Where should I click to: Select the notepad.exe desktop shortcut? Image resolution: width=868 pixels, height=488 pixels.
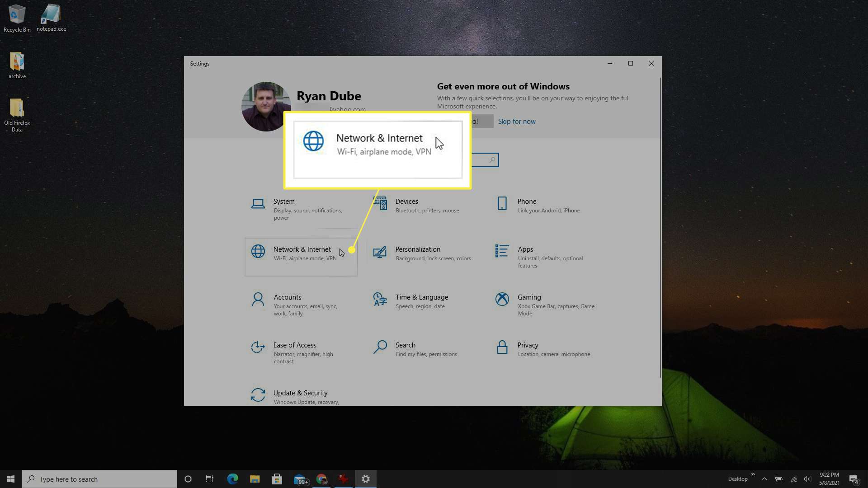pos(51,18)
